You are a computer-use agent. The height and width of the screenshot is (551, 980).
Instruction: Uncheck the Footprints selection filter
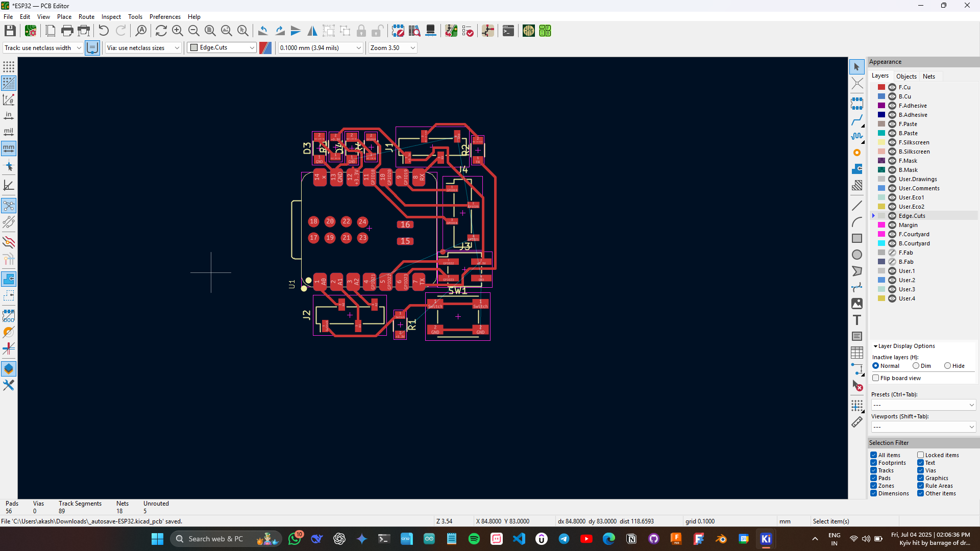pos(874,463)
